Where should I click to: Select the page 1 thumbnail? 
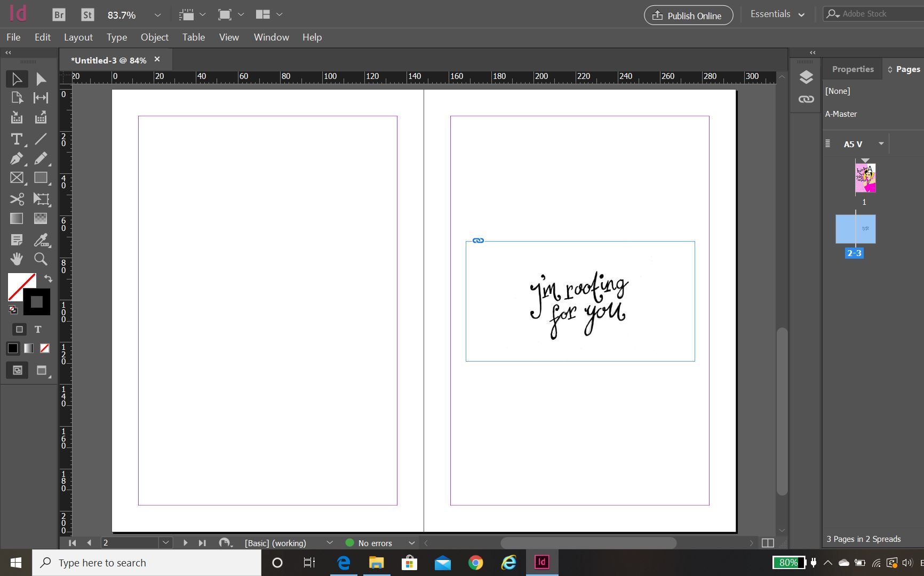click(865, 178)
